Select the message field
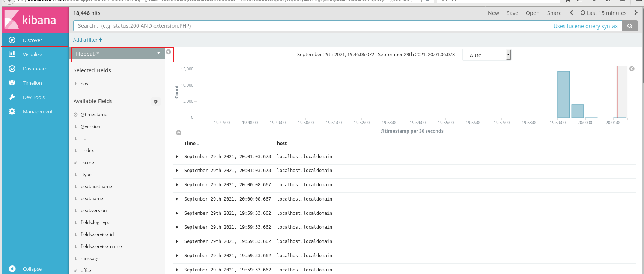Image resolution: width=644 pixels, height=274 pixels. point(90,259)
